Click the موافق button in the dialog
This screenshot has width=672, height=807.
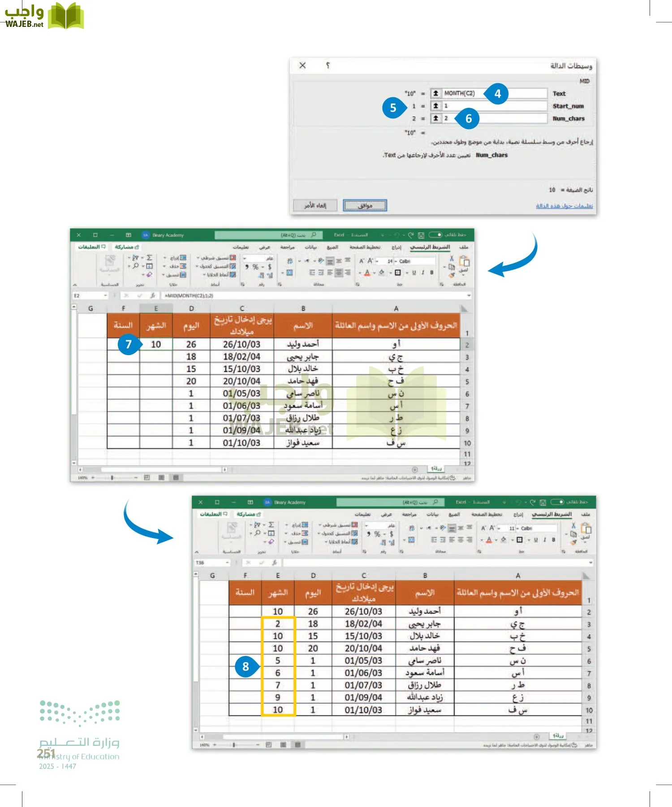365,205
